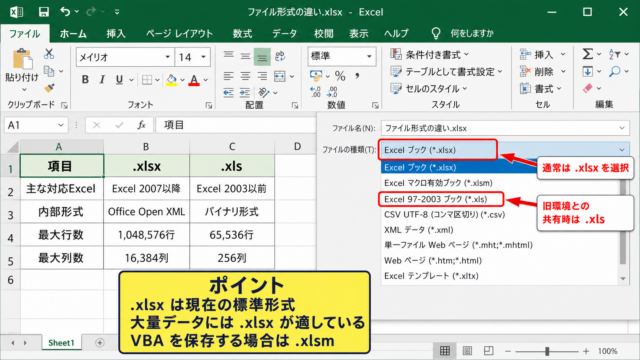The width and height of the screenshot is (640, 360).
Task: Apply the yellow fill color bucket
Action: point(171,80)
